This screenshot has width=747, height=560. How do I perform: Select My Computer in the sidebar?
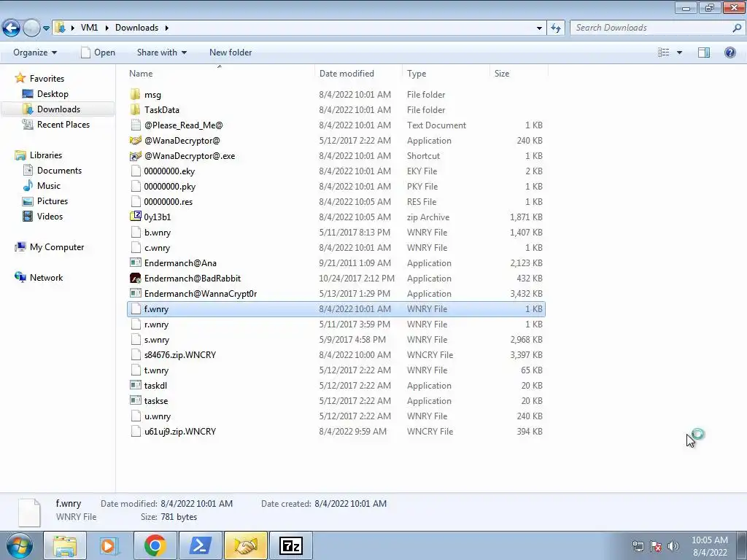click(57, 247)
